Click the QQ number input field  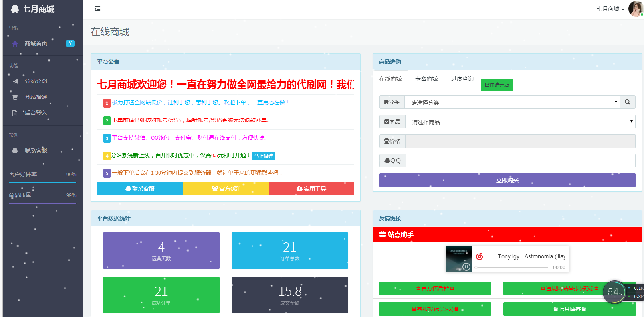[520, 161]
